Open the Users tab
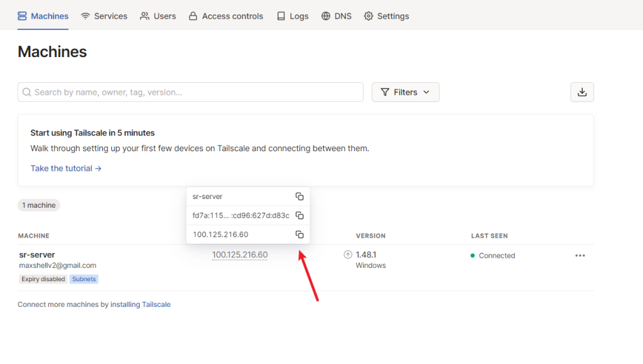The height and width of the screenshot is (364, 643). [158, 16]
